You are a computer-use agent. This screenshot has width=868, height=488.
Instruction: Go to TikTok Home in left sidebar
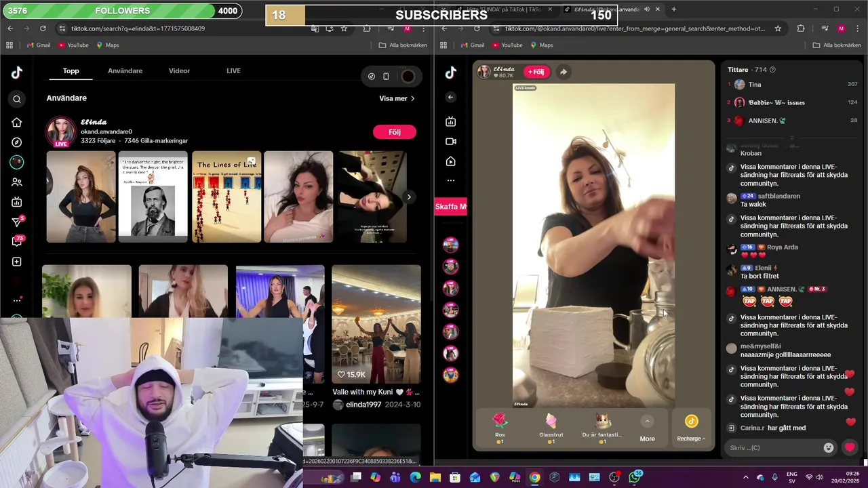coord(17,123)
